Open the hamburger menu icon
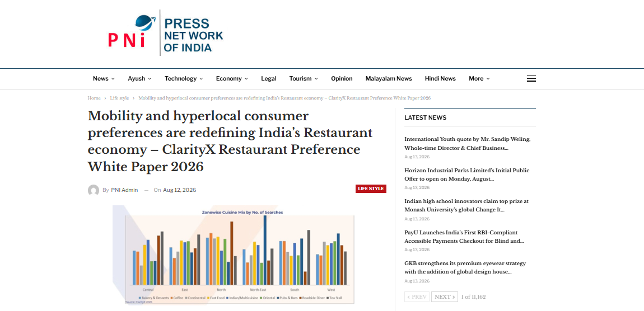The image size is (644, 311). click(531, 79)
